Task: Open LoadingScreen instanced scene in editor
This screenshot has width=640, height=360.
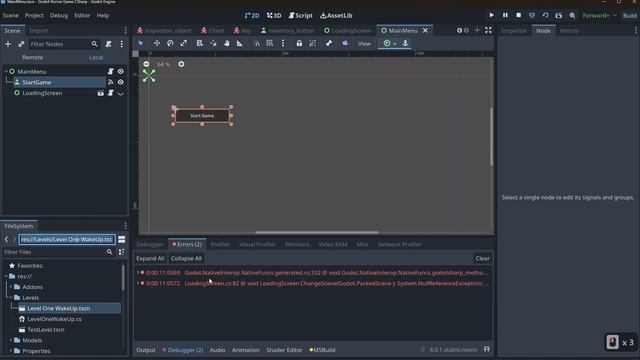Action: [x=100, y=93]
